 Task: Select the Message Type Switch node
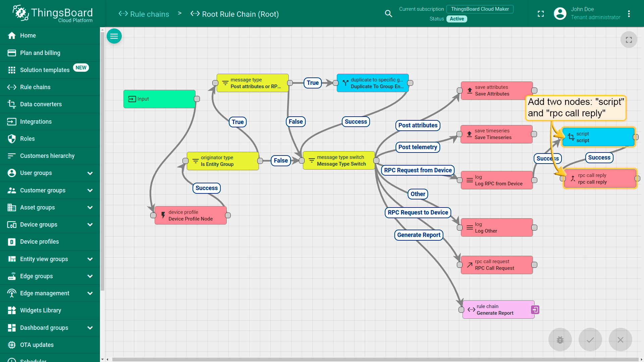(339, 161)
